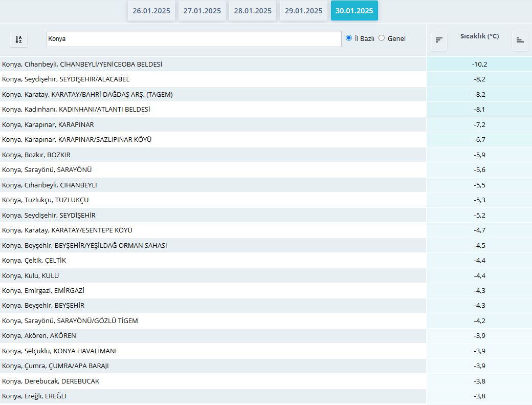The height and width of the screenshot is (405, 532).
Task: Select the 29.01.2025 date tab
Action: click(303, 11)
